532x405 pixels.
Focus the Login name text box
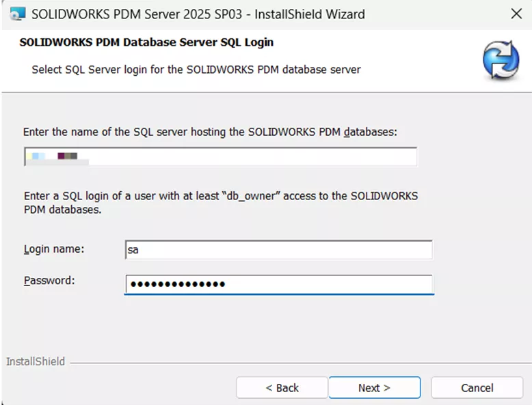(279, 250)
